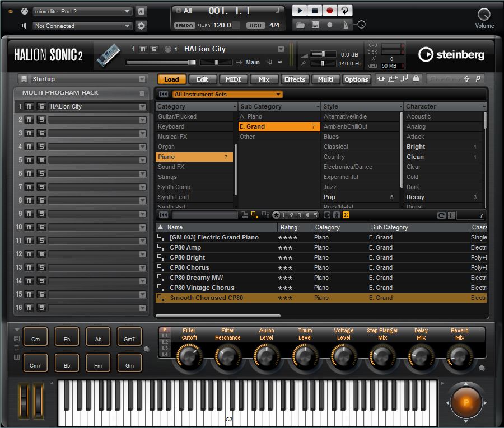
Task: Click the MIDI keyboard program image
Action: pyautogui.click(x=108, y=55)
